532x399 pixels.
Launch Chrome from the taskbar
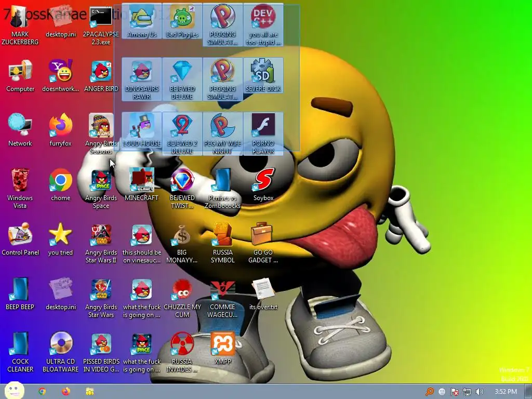point(42,392)
